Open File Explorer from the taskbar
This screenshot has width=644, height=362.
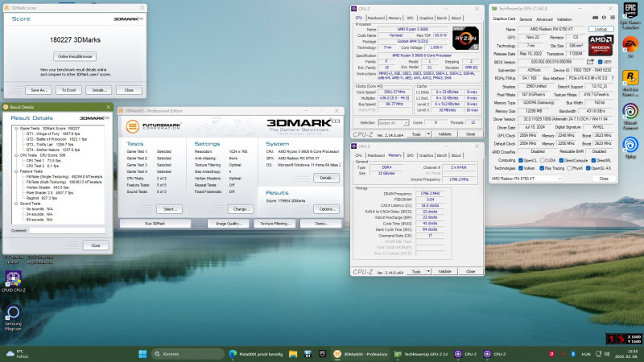coord(293,354)
